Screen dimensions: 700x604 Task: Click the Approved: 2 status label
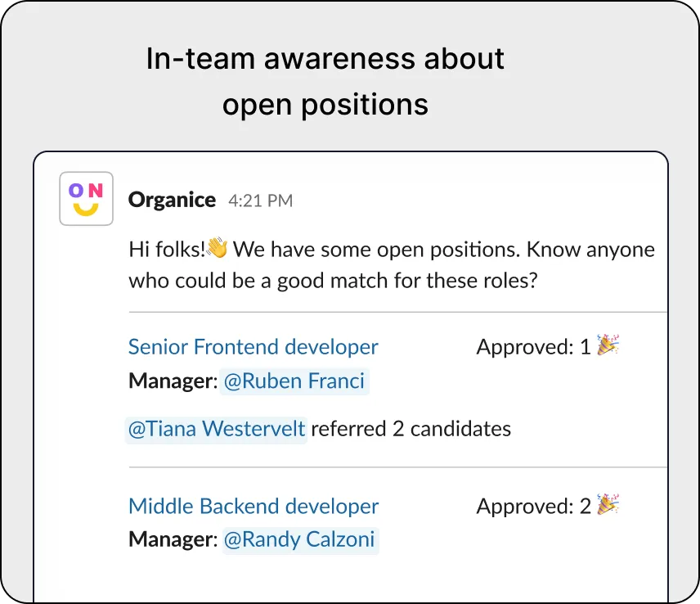point(532,506)
